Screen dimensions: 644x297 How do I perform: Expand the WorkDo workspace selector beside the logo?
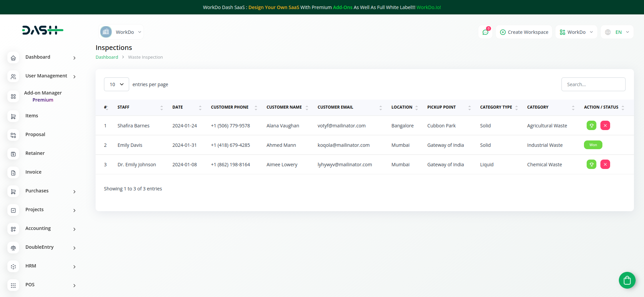pyautogui.click(x=121, y=32)
